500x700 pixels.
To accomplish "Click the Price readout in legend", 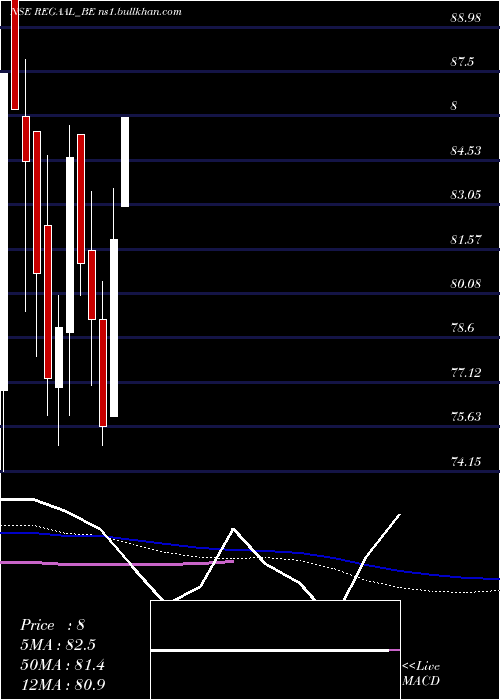I will click(x=52, y=625).
